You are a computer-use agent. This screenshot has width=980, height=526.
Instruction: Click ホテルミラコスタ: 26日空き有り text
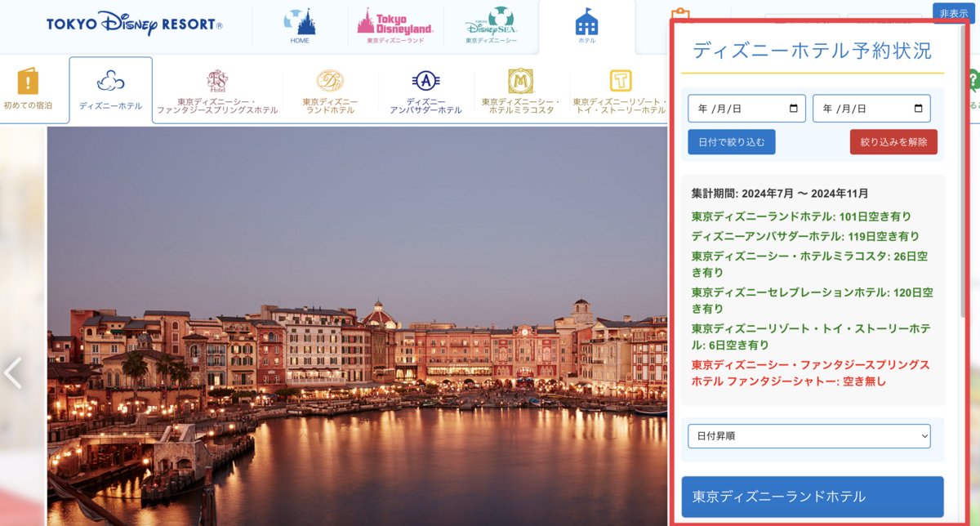click(x=809, y=263)
